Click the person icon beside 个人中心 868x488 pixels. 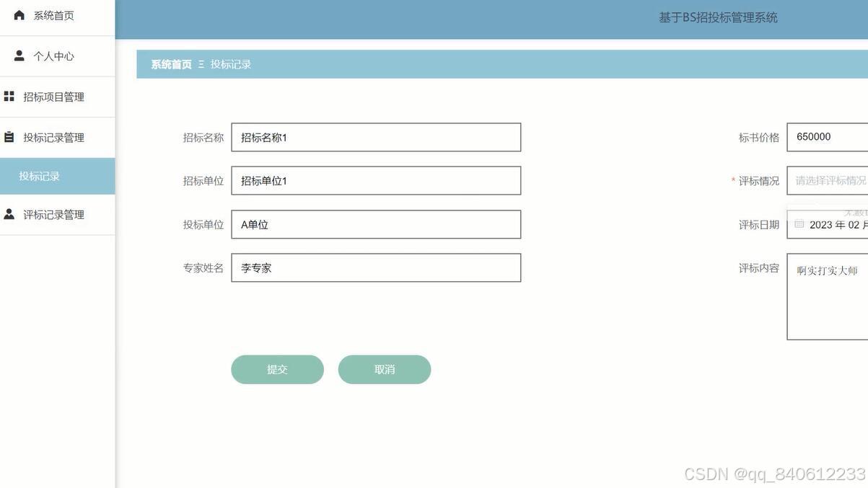tap(19, 56)
